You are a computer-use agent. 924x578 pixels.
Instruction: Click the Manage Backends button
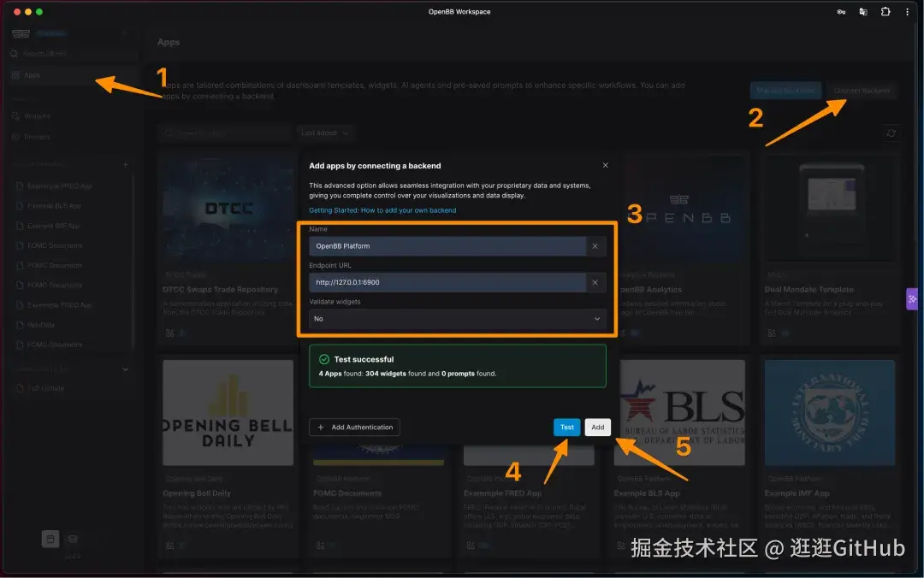point(785,91)
